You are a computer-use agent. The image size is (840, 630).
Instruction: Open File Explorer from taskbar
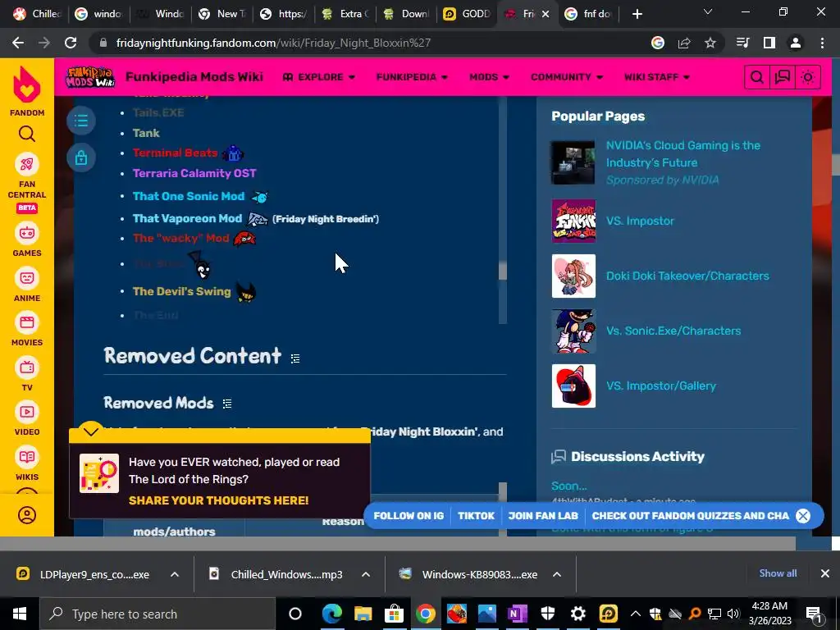coord(363,614)
